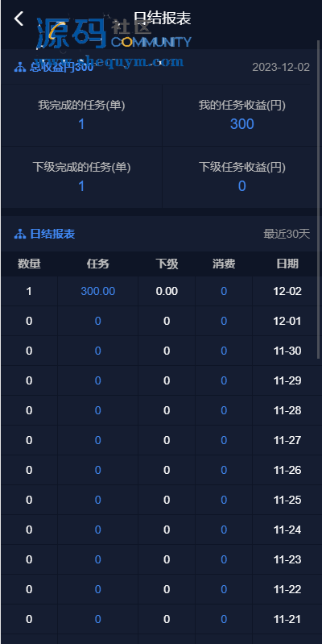Screen dimensions: 322x644
Task: Click the 下级任务收益(円) card
Action: point(242,177)
